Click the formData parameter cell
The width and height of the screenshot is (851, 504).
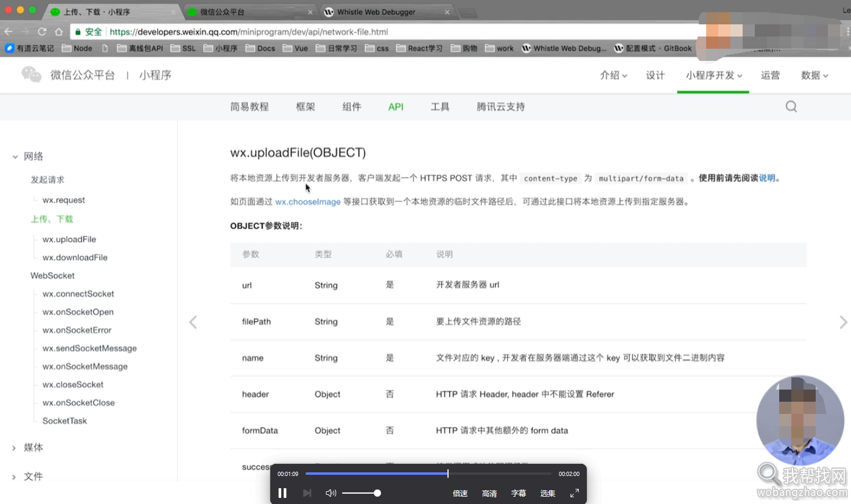point(260,430)
